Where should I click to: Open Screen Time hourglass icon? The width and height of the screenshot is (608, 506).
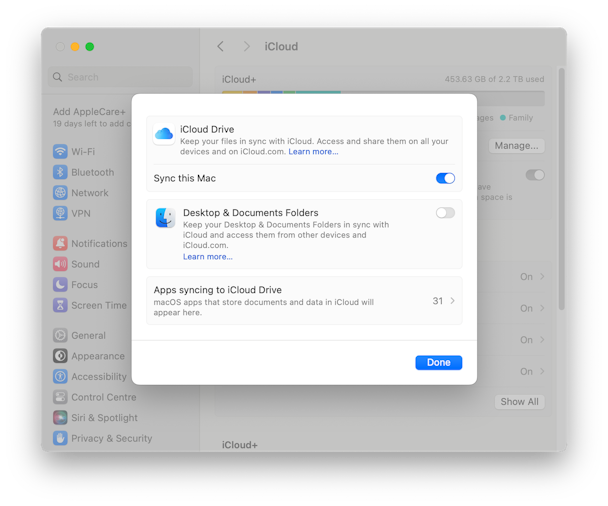tap(60, 305)
